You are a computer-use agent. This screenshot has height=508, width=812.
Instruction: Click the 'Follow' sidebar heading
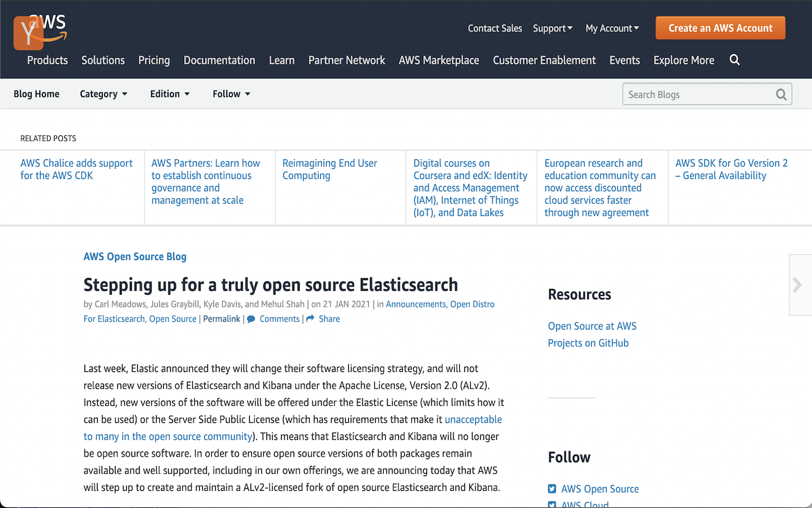[x=569, y=457]
